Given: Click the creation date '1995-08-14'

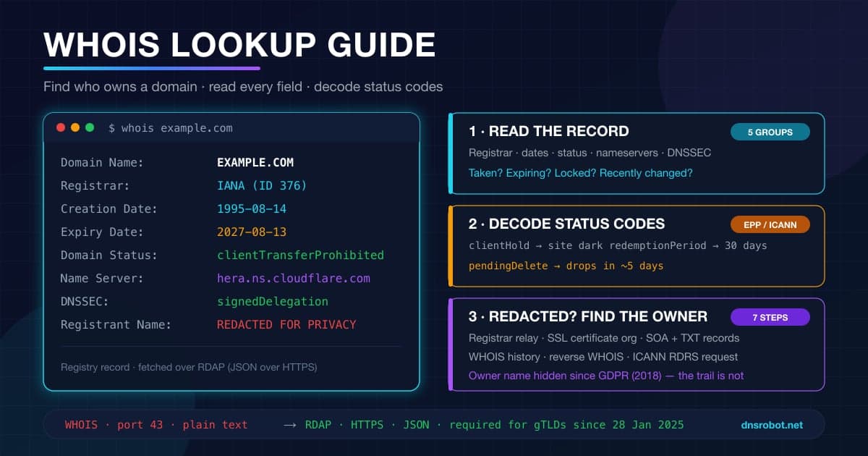Looking at the screenshot, I should click(x=252, y=209).
